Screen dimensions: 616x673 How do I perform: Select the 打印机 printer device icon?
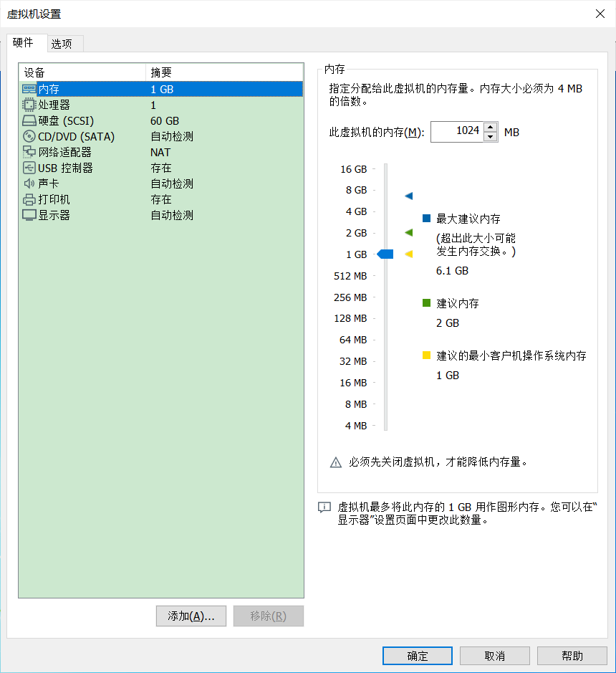(x=29, y=199)
